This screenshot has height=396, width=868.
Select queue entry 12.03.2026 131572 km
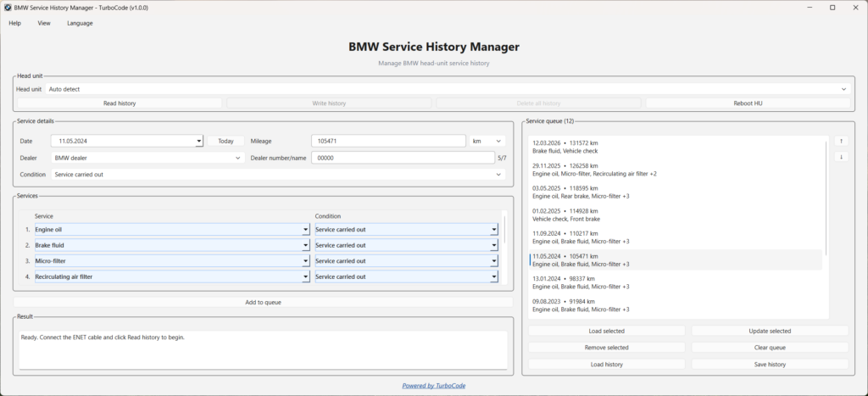click(x=675, y=147)
